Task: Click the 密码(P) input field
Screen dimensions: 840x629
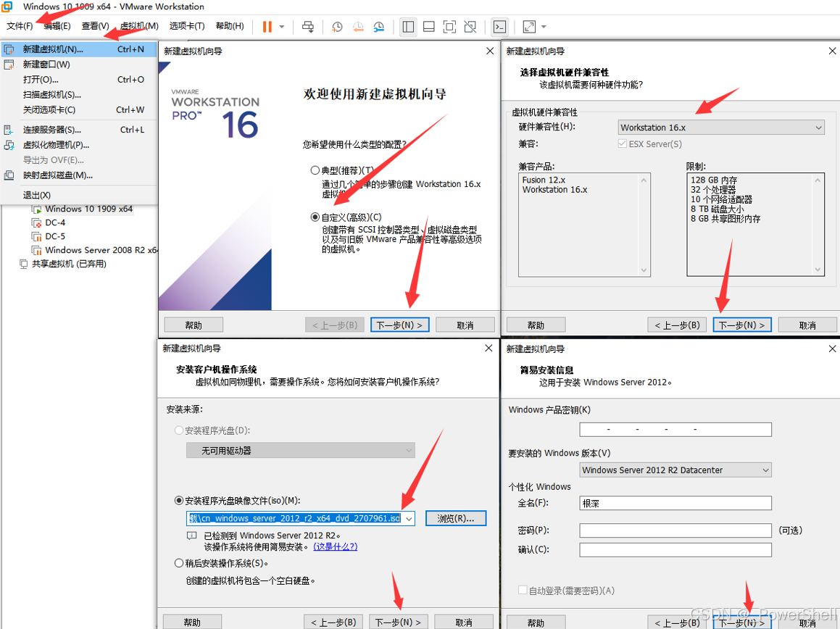Action: pos(675,530)
